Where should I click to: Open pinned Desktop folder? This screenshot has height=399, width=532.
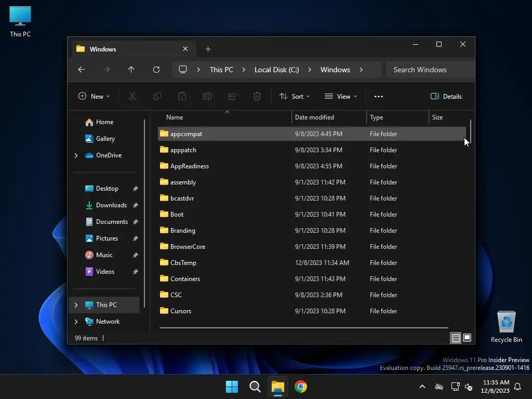[107, 188]
